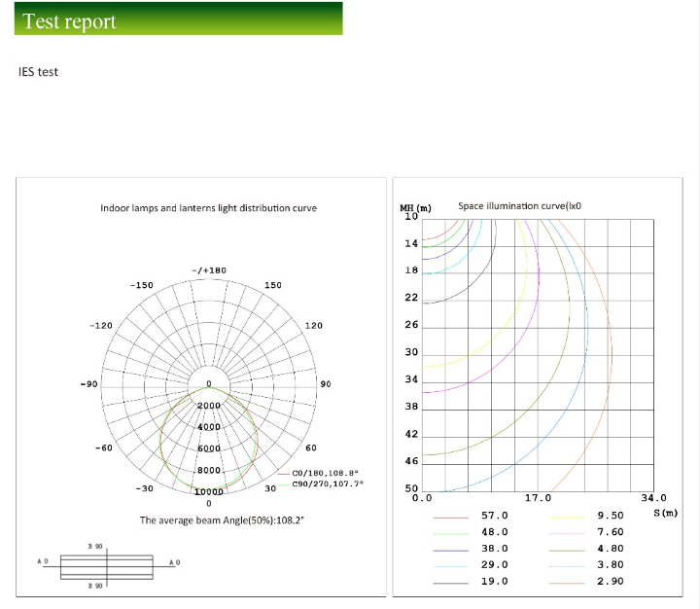Click the 34.0 value on S axis
The width and height of the screenshot is (700, 609).
654,498
